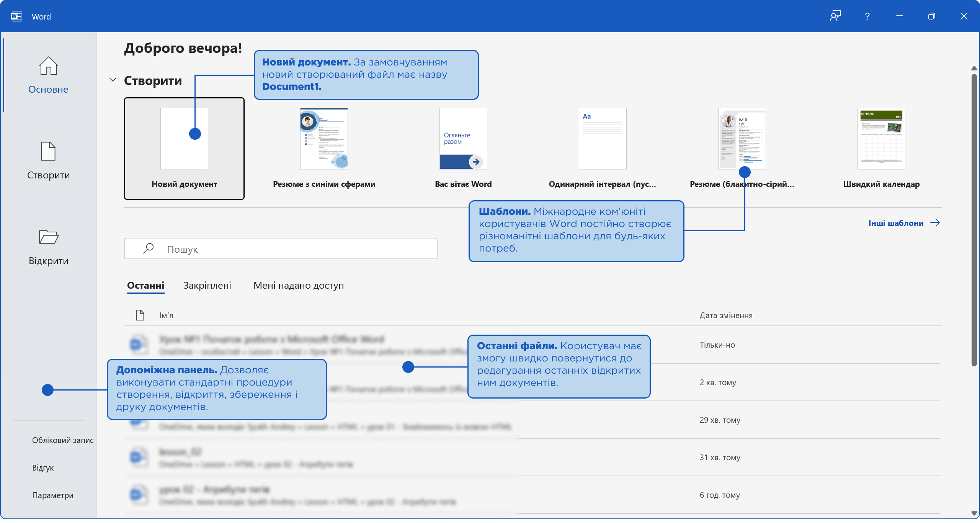Select the Швидкий календар template thumbnail
This screenshot has height=523, width=980.
tap(881, 139)
